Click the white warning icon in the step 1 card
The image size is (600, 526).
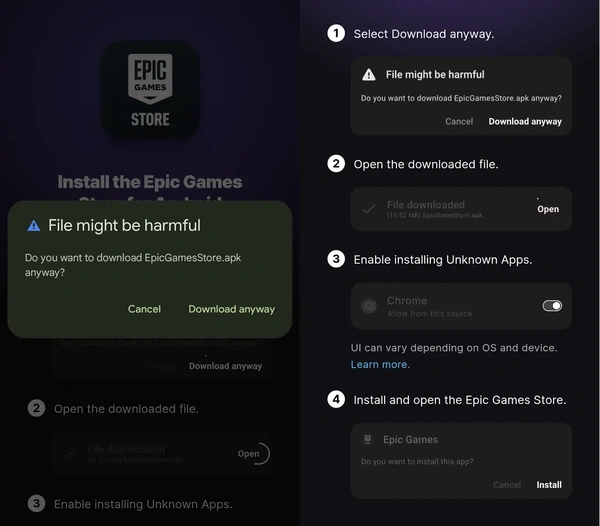point(369,75)
